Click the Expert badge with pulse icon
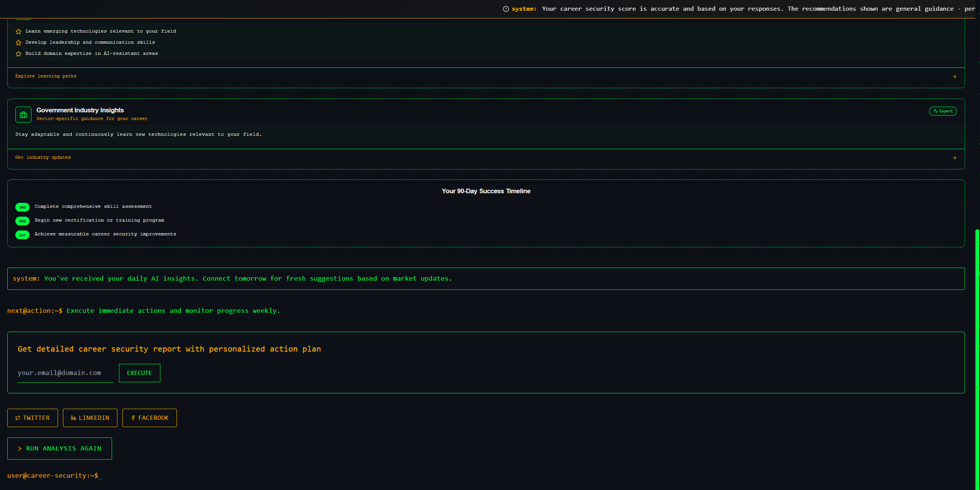Screen dimensions: 980x490 click(x=942, y=111)
